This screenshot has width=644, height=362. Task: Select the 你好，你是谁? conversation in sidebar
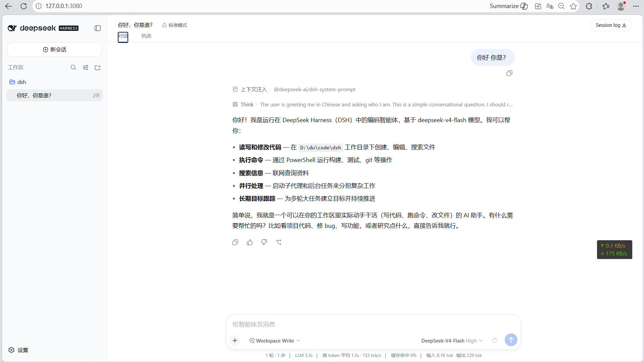[55, 96]
